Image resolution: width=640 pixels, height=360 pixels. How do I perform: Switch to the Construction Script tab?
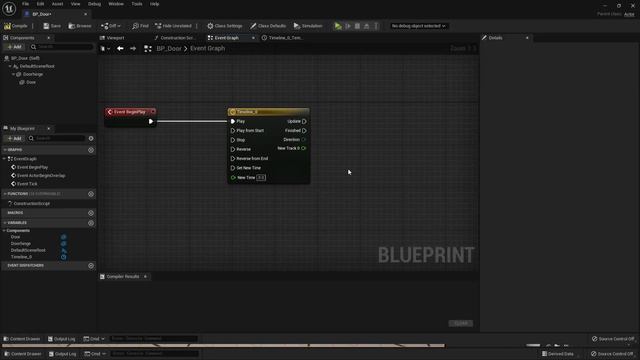[x=174, y=38]
